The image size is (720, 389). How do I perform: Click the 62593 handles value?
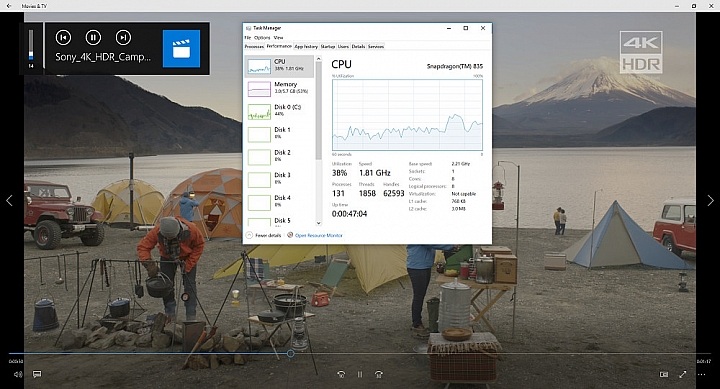(394, 193)
